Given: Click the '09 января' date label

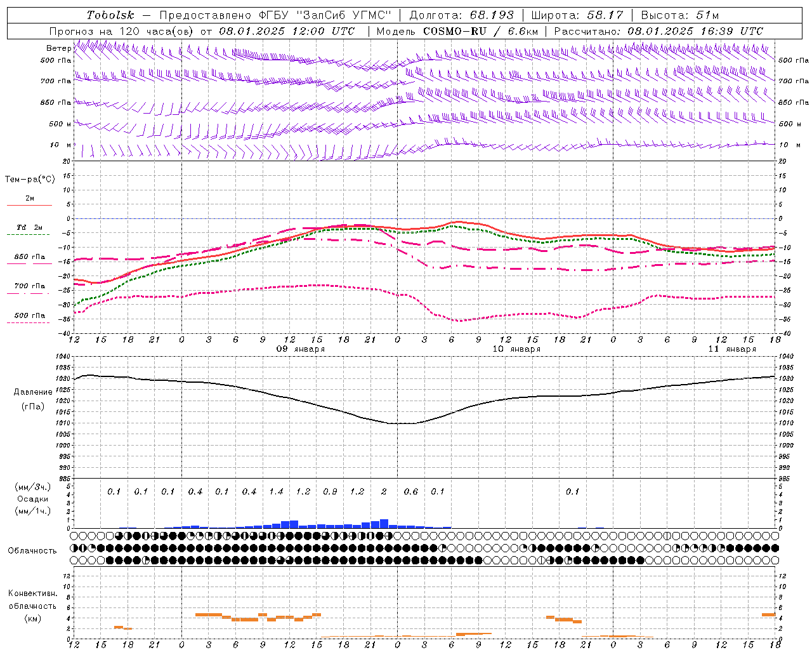Looking at the screenshot, I should click(x=301, y=348).
